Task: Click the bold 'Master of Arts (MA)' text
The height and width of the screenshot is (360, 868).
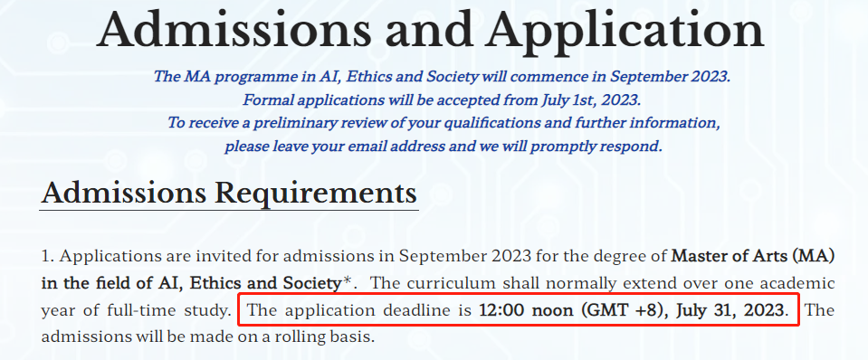Action: (753, 257)
